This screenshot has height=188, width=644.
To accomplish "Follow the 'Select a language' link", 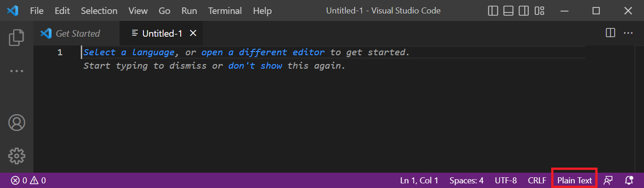I will 129,52.
